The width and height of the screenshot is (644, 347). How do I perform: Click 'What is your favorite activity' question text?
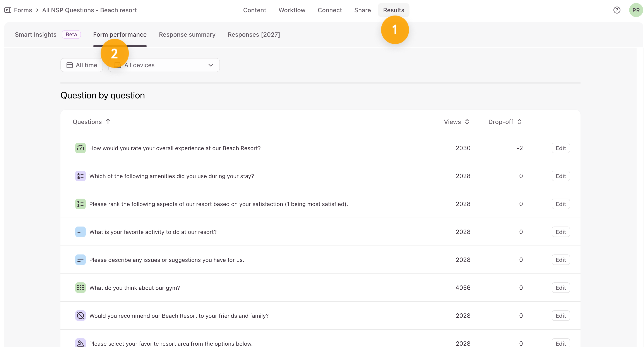(x=153, y=232)
